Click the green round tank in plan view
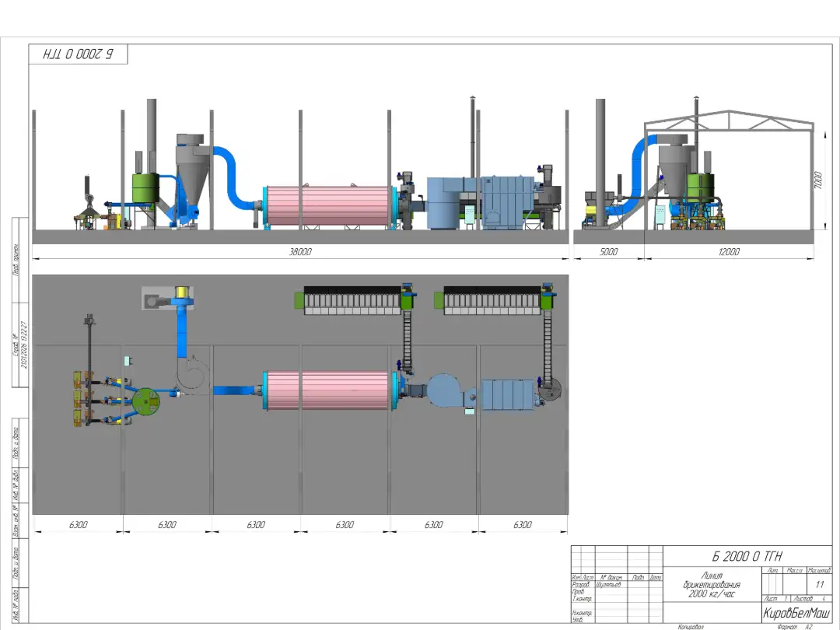 [x=145, y=401]
